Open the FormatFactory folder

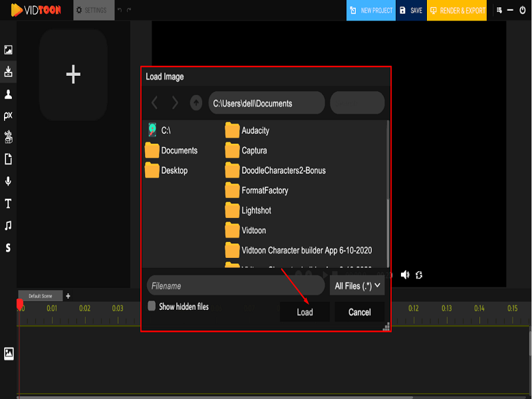(257, 190)
